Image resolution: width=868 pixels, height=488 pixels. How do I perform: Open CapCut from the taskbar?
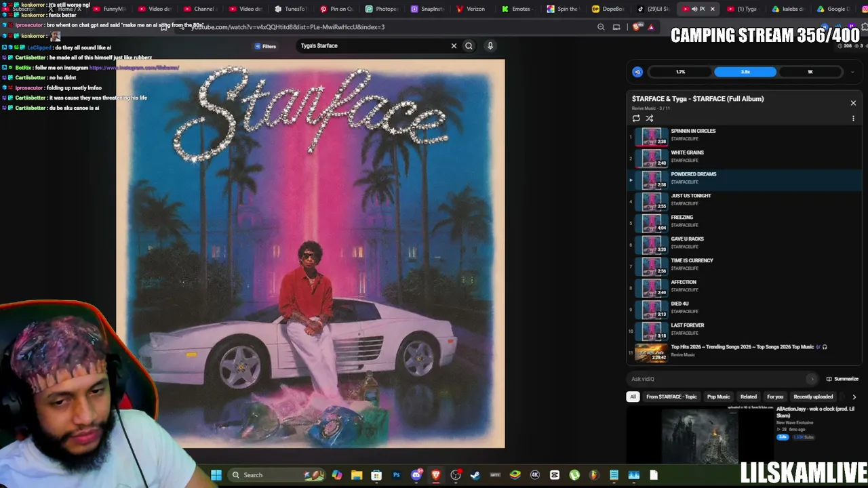coord(555,475)
